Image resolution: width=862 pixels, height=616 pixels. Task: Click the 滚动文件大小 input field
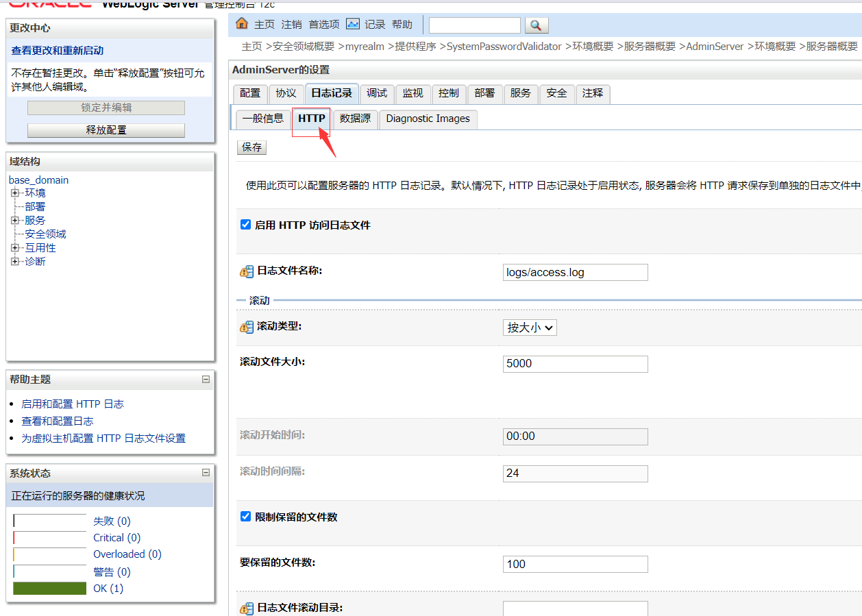click(575, 363)
